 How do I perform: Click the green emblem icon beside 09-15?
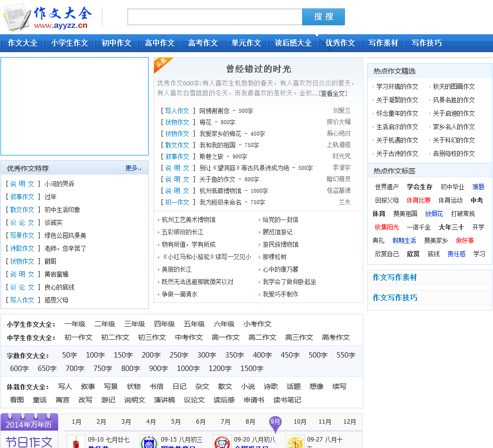(149, 442)
